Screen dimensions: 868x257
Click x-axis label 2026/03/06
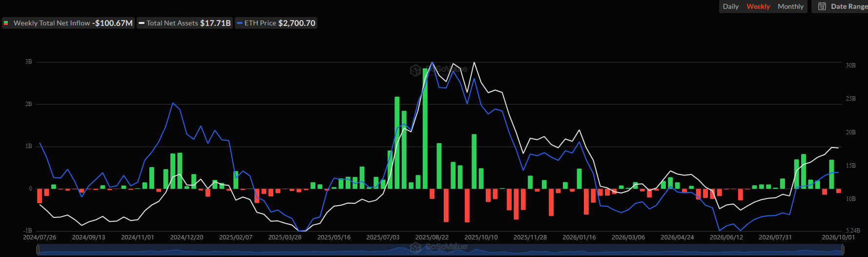[x=628, y=237]
